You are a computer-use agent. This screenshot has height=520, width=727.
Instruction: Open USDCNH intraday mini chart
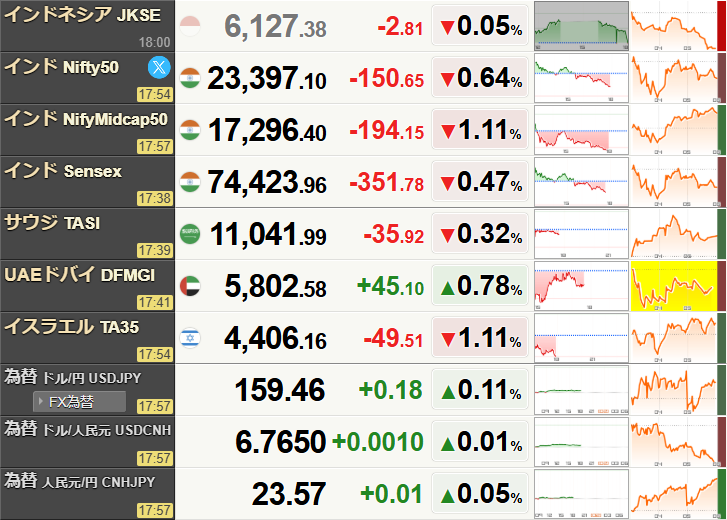coord(581,442)
